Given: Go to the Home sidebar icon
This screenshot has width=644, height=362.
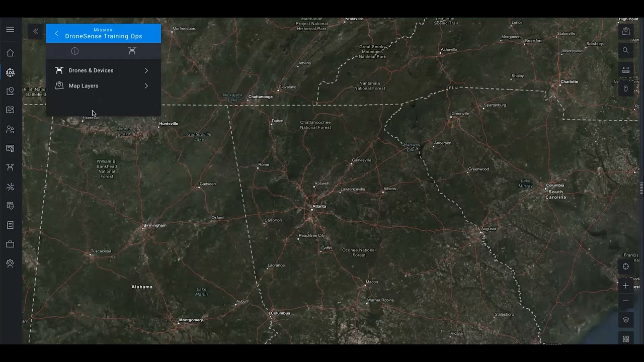Looking at the screenshot, I should (x=10, y=53).
